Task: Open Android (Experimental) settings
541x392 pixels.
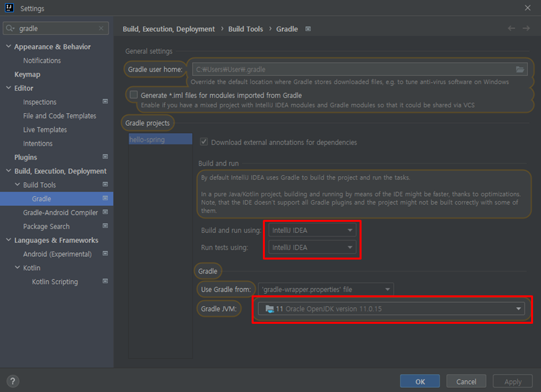Action: [57, 254]
